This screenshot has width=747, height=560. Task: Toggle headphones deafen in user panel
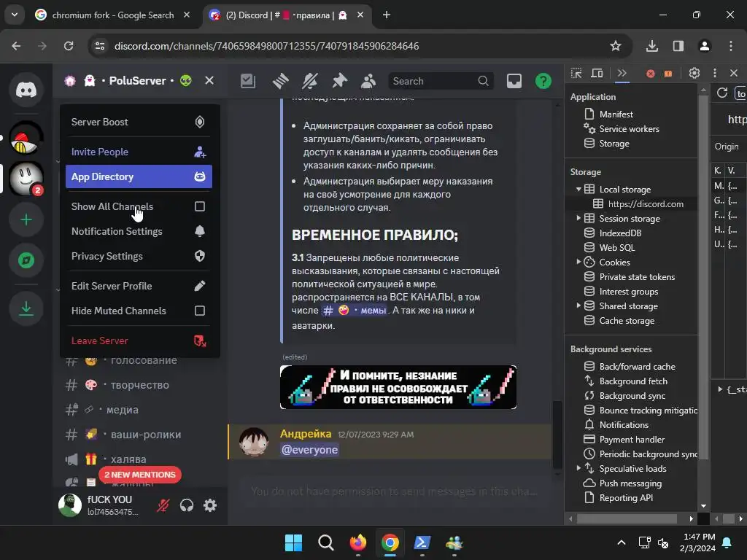(187, 505)
